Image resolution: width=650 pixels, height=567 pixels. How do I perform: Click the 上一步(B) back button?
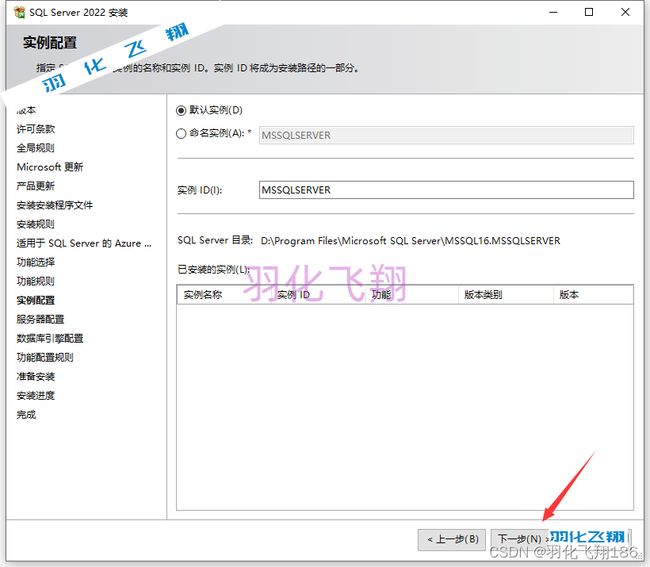pyautogui.click(x=452, y=539)
